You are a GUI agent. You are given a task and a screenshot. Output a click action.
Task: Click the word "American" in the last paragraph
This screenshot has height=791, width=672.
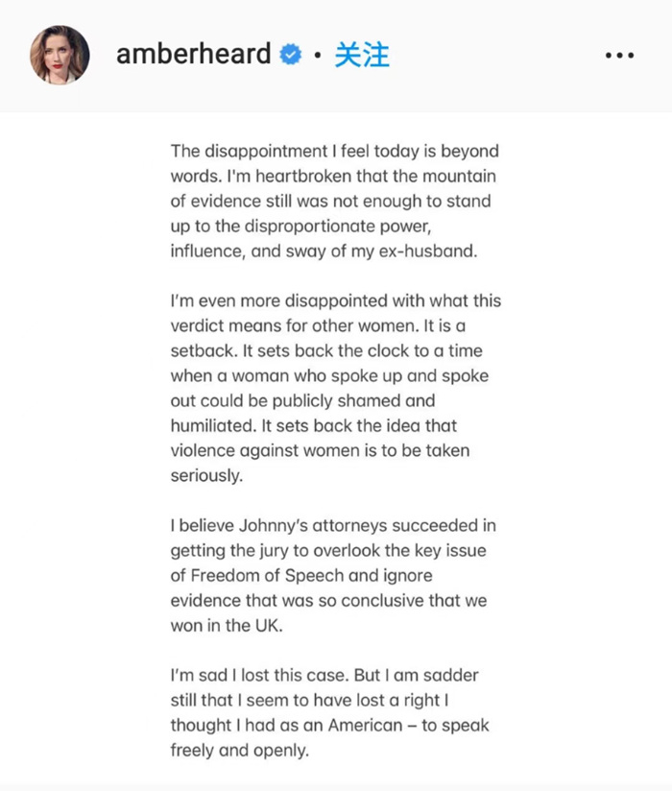353,725
